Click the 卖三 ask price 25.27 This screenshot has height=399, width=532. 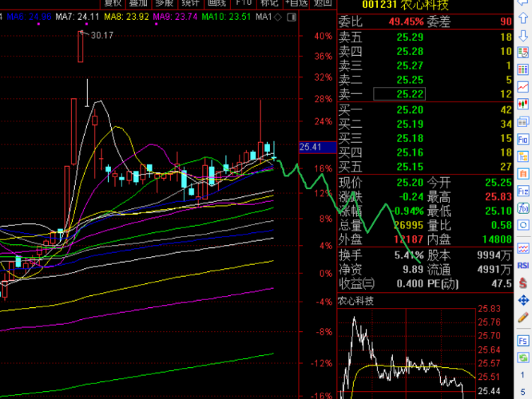click(411, 65)
